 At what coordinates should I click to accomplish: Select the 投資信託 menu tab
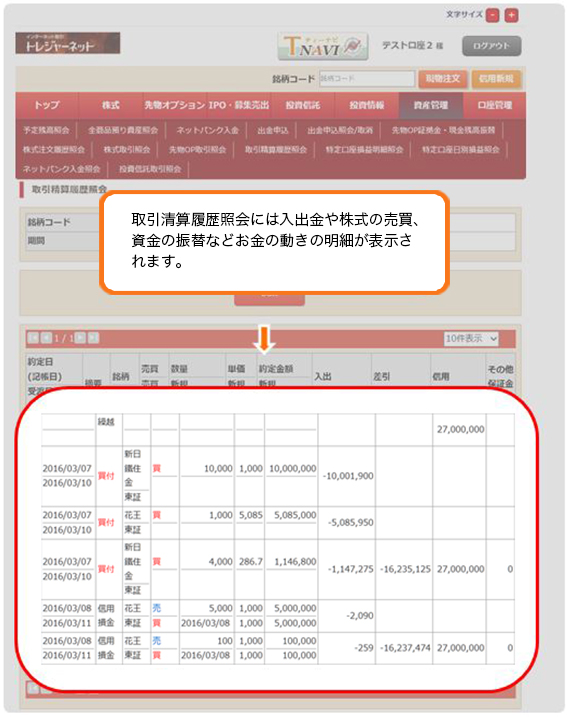coord(303,105)
